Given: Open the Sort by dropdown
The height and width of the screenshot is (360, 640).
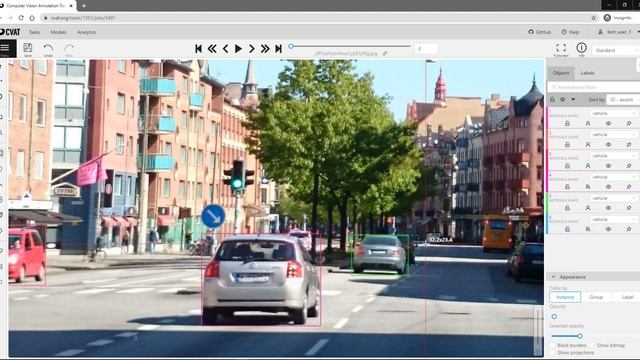Looking at the screenshot, I should coord(623,100).
